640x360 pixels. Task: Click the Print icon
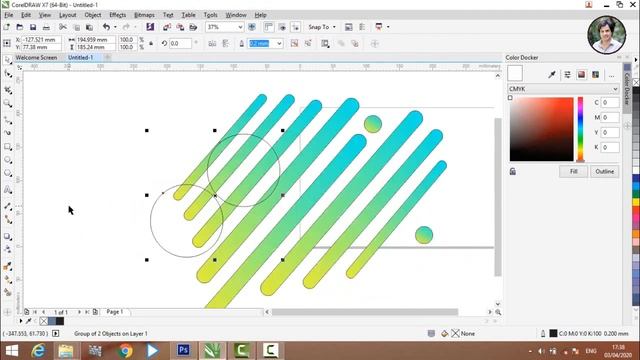[47, 27]
